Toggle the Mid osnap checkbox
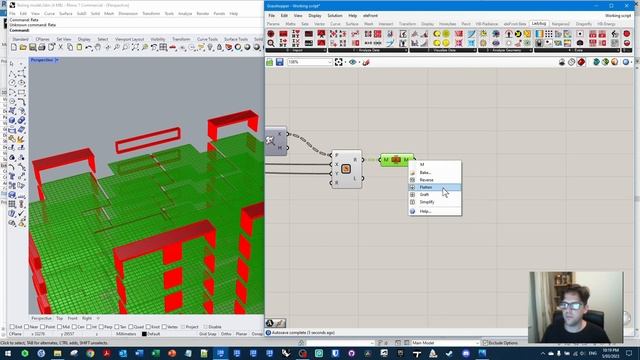The width and height of the screenshot is (640, 360). [x=60, y=327]
